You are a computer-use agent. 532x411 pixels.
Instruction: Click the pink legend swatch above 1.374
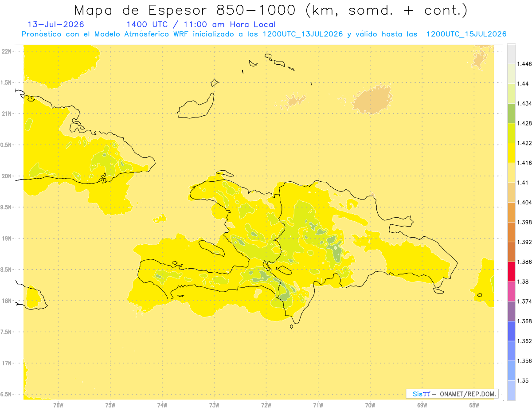coord(511,291)
